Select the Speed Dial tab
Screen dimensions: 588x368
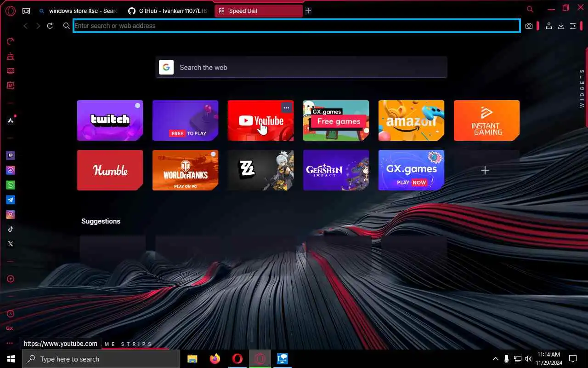pyautogui.click(x=258, y=11)
